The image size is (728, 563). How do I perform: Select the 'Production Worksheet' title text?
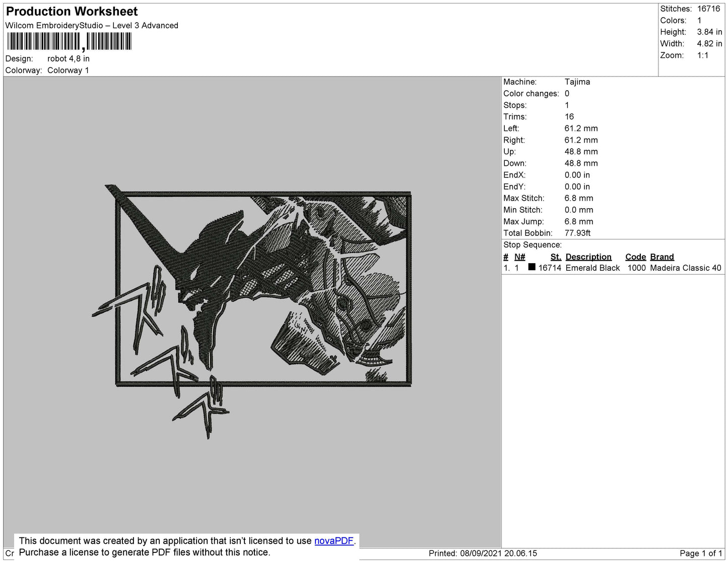pos(72,12)
